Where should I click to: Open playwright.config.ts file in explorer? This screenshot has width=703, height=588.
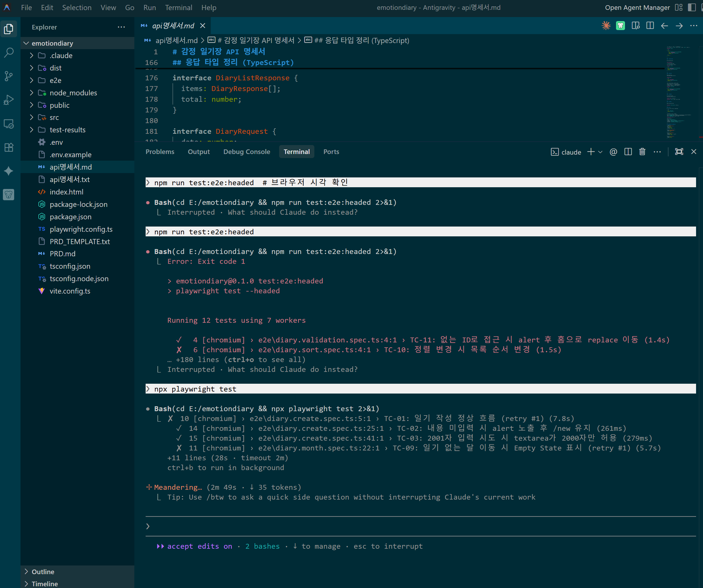[81, 229]
